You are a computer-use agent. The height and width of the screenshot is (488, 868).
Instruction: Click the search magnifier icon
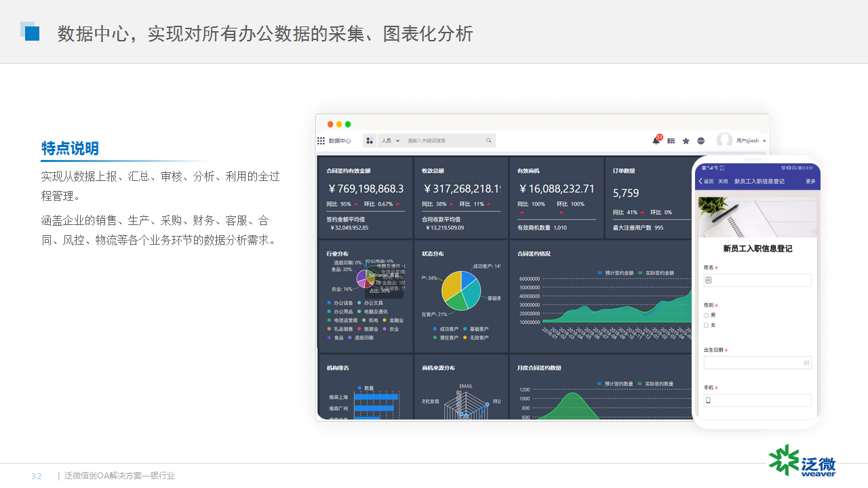tap(488, 140)
